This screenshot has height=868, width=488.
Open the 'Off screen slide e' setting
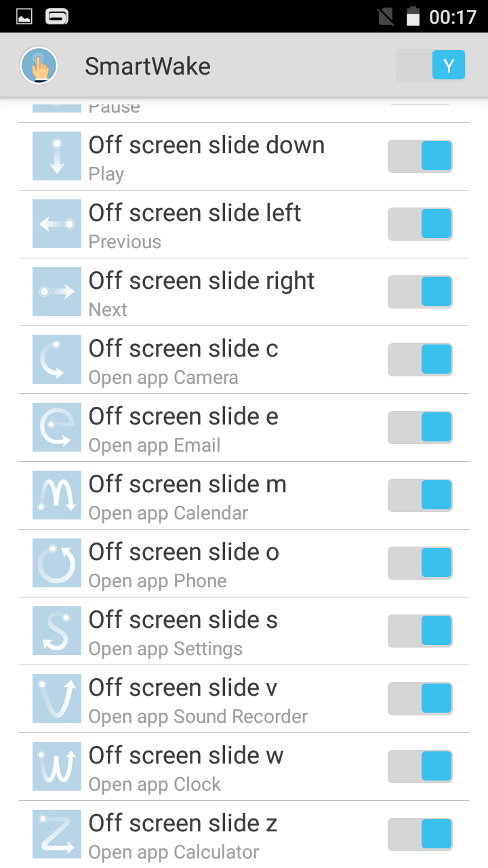(x=203, y=428)
